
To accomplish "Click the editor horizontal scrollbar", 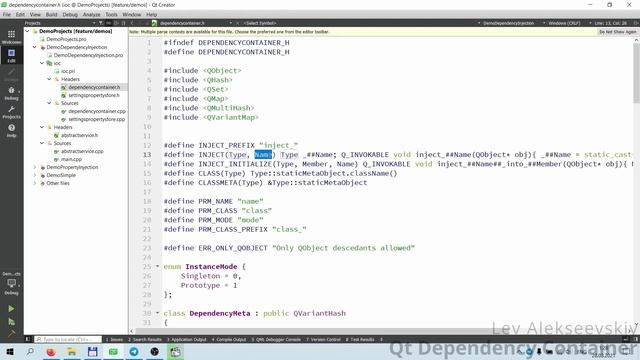I will pos(312,331).
